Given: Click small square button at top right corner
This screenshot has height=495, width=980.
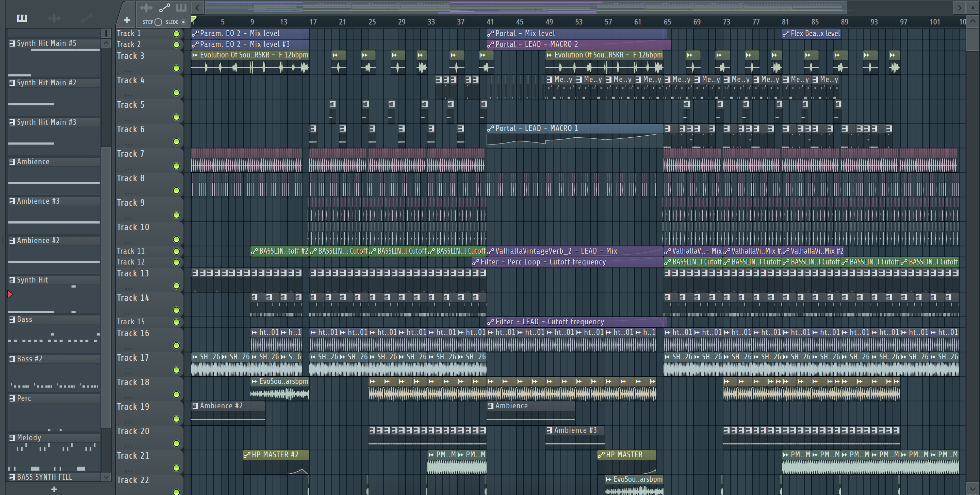Looking at the screenshot, I should [x=973, y=7].
